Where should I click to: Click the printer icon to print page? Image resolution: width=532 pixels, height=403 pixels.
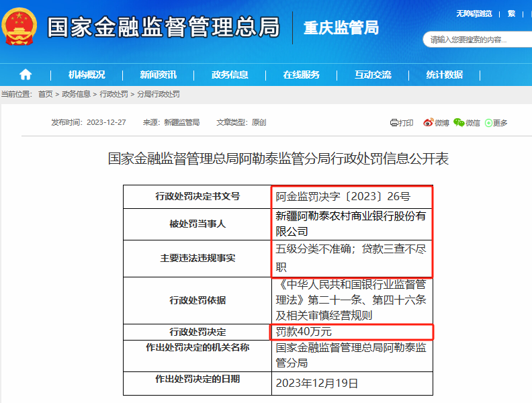point(395,123)
